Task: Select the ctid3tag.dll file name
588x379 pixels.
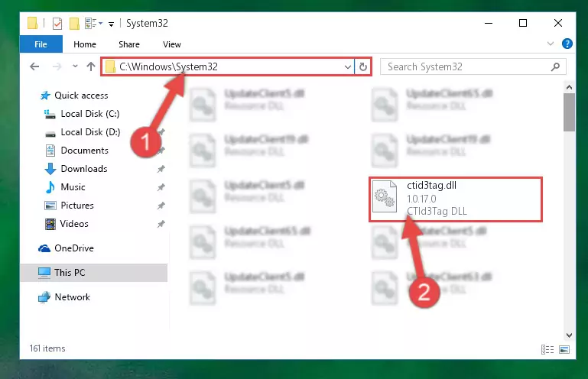Action: [x=431, y=185]
